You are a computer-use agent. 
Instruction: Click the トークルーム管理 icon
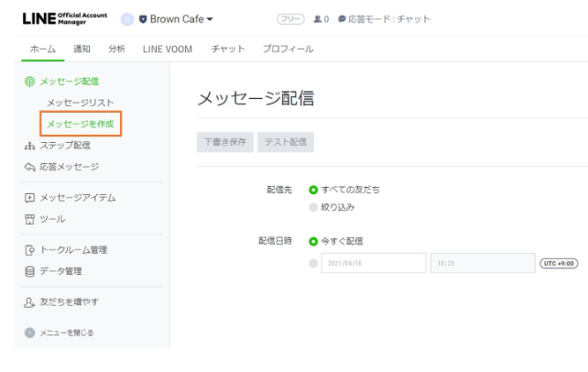pos(29,250)
